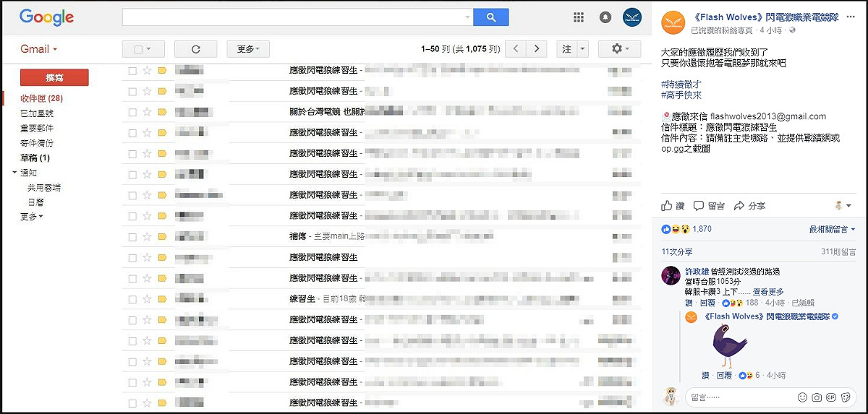View the 11次分享 shares list
The image size is (868, 414).
click(677, 251)
